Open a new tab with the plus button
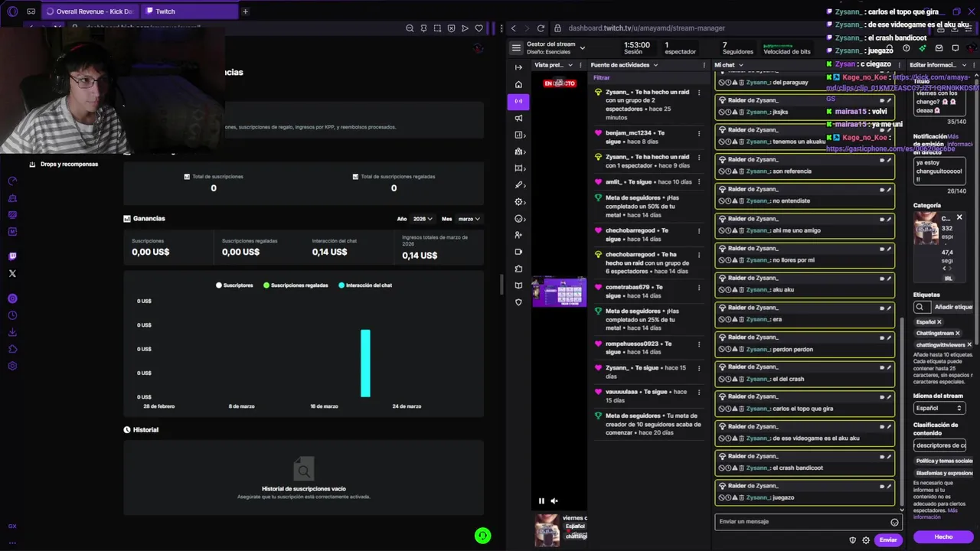The height and width of the screenshot is (551, 980). coord(245,11)
